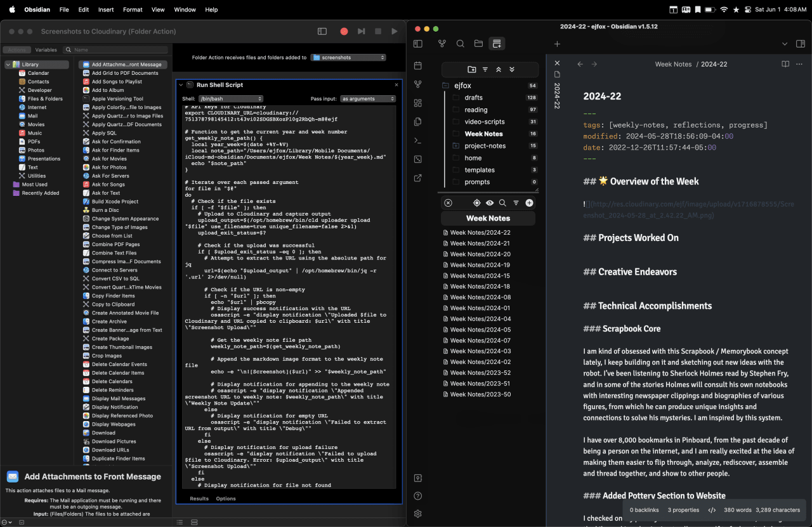Toggle Obsidian right sidebar visibility
The image size is (812, 527).
(801, 44)
